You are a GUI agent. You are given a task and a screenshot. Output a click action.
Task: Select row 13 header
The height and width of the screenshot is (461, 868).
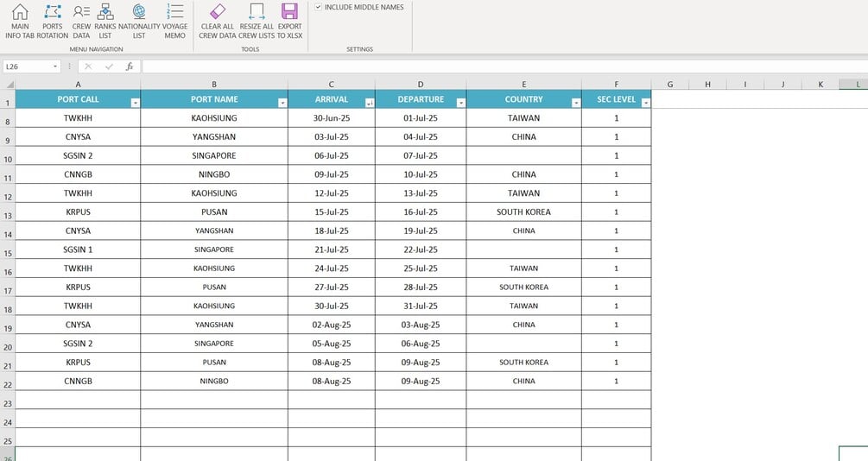pos(8,212)
